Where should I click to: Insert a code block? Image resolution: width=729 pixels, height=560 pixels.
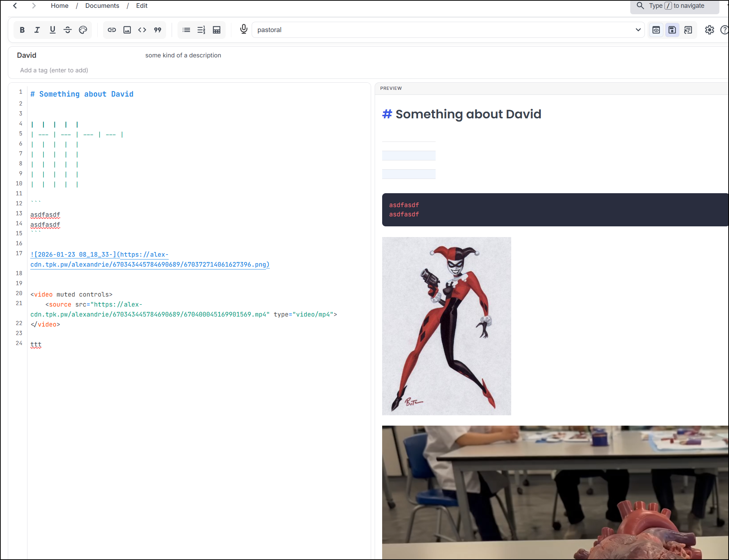[x=142, y=30]
